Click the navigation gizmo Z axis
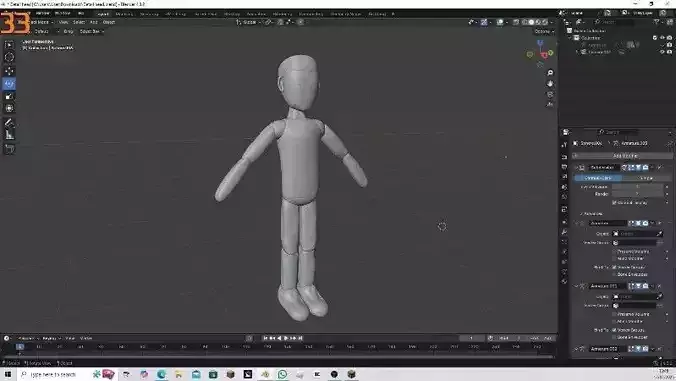Viewport: 676px width, 381px height. tap(540, 43)
